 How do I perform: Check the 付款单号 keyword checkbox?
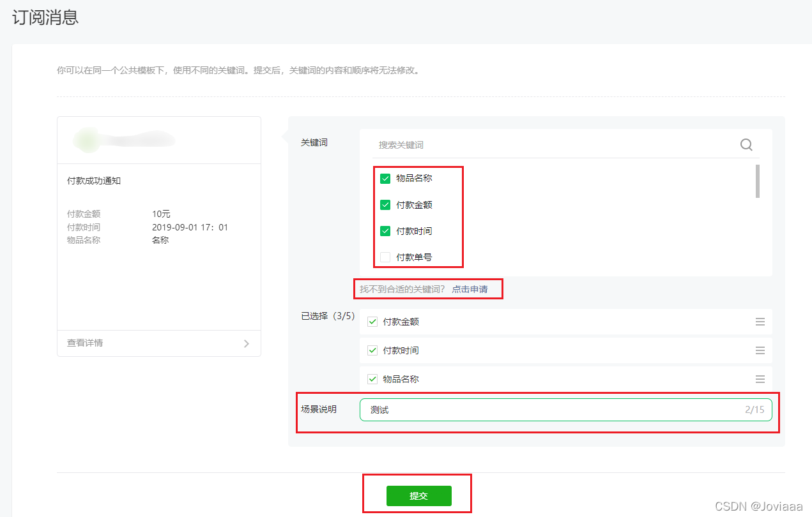click(x=385, y=257)
